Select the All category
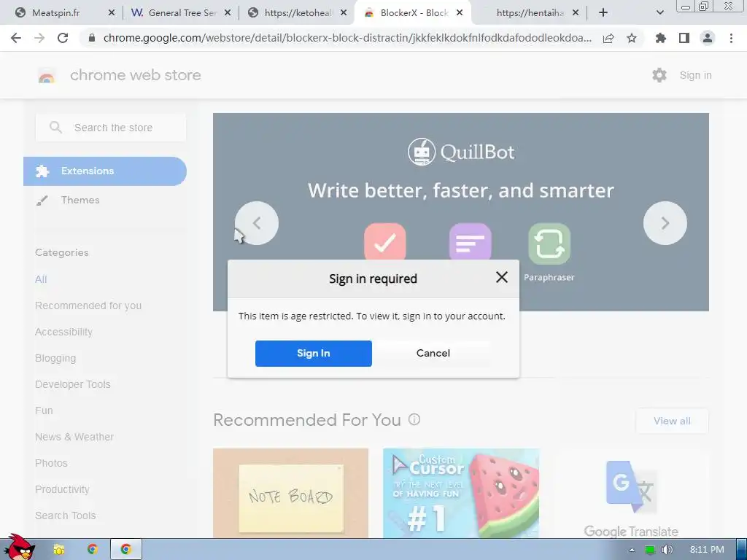 tap(41, 279)
